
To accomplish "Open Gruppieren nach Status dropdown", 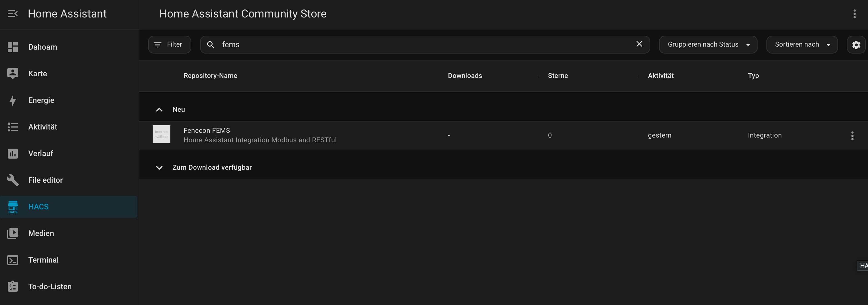I will 708,44.
